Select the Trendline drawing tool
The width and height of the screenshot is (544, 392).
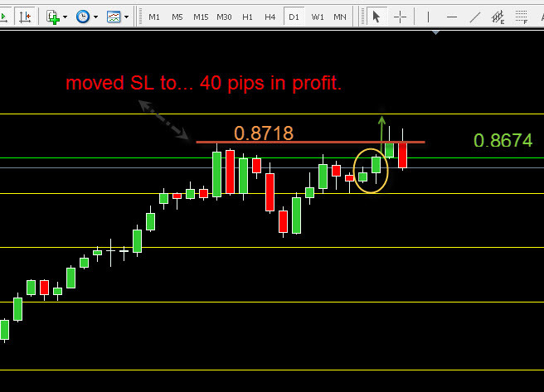tap(475, 17)
